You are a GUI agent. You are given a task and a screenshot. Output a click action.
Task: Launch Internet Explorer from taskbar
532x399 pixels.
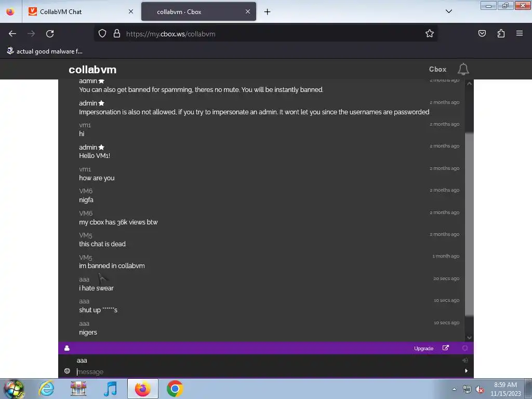pyautogui.click(x=46, y=389)
